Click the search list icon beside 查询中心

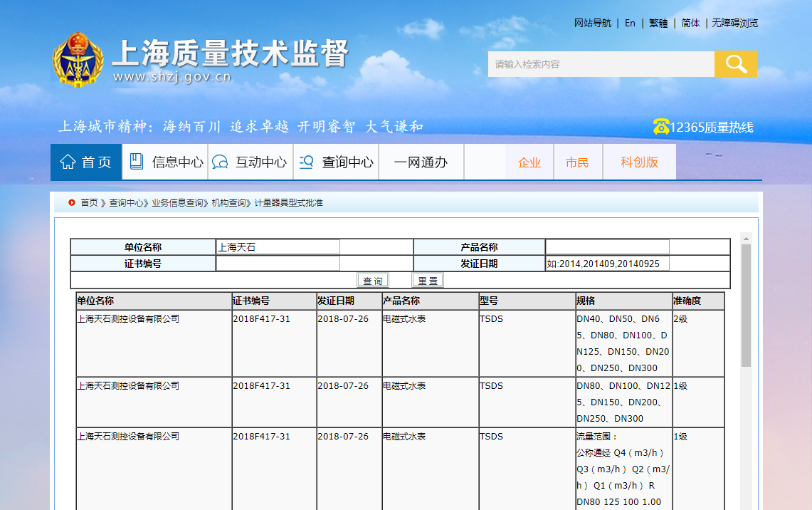pos(307,162)
